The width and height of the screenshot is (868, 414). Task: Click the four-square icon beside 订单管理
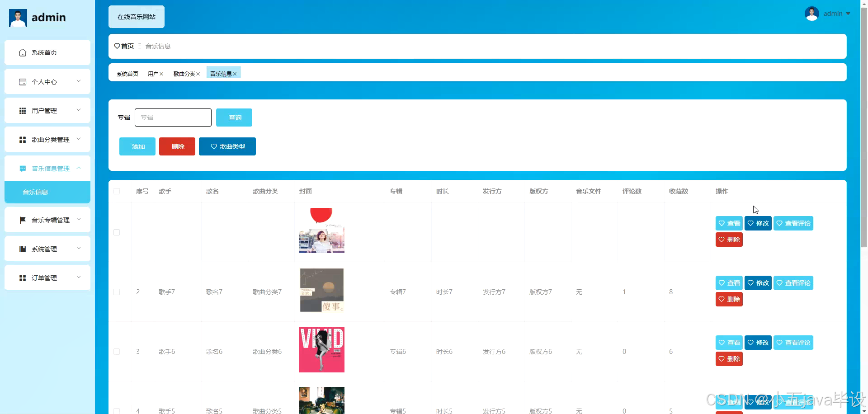pyautogui.click(x=23, y=278)
